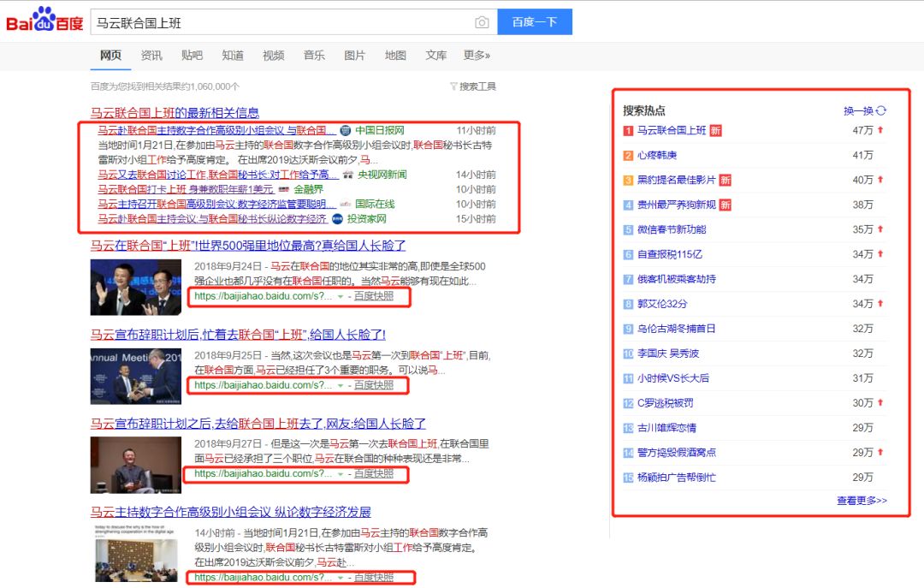Open hot search 微信春节新功能

pos(672,229)
